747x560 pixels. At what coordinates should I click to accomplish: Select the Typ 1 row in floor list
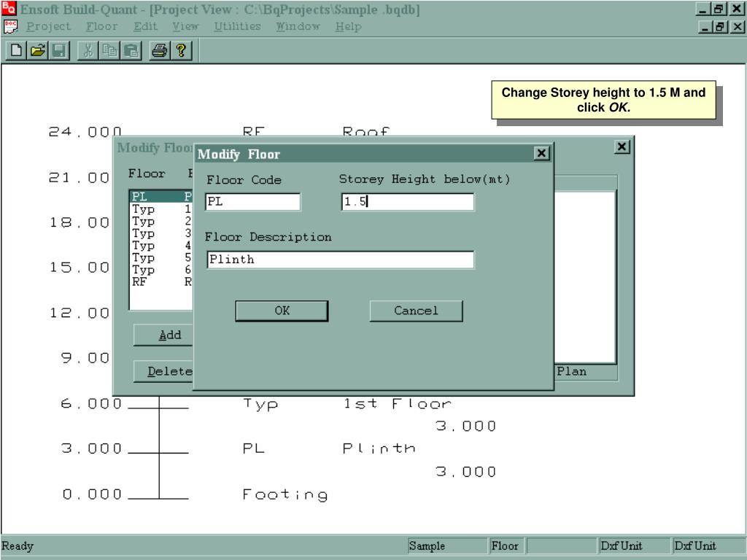click(x=161, y=209)
